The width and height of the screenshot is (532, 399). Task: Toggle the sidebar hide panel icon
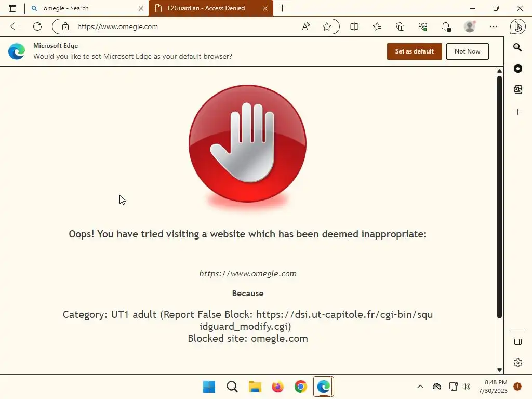(x=518, y=342)
